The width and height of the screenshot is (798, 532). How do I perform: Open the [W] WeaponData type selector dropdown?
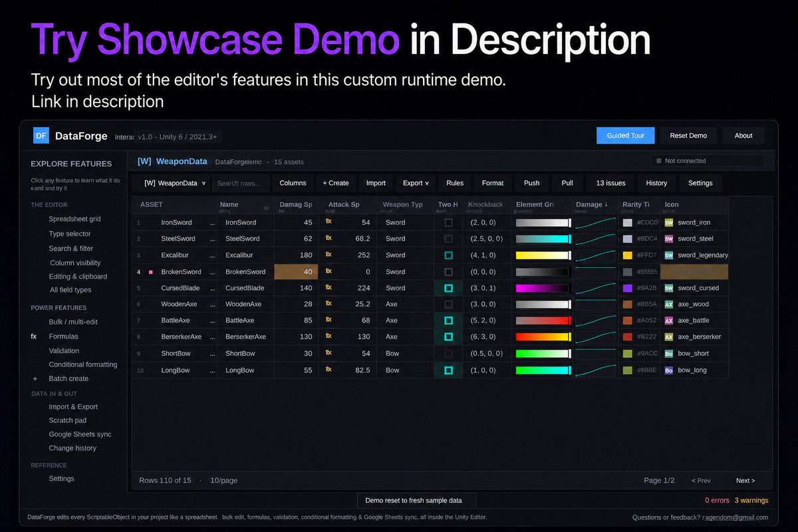174,183
